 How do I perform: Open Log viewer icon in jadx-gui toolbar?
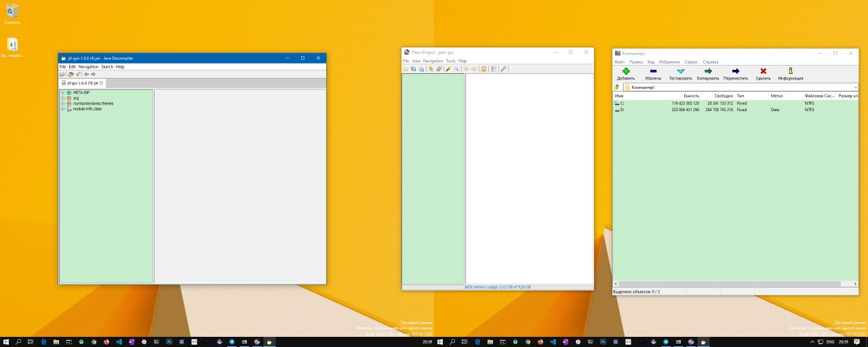494,69
